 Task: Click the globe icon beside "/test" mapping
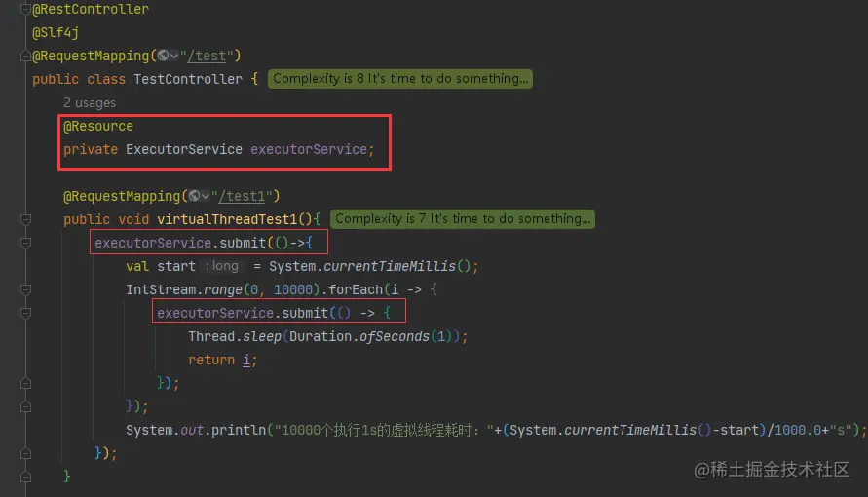pos(163,56)
